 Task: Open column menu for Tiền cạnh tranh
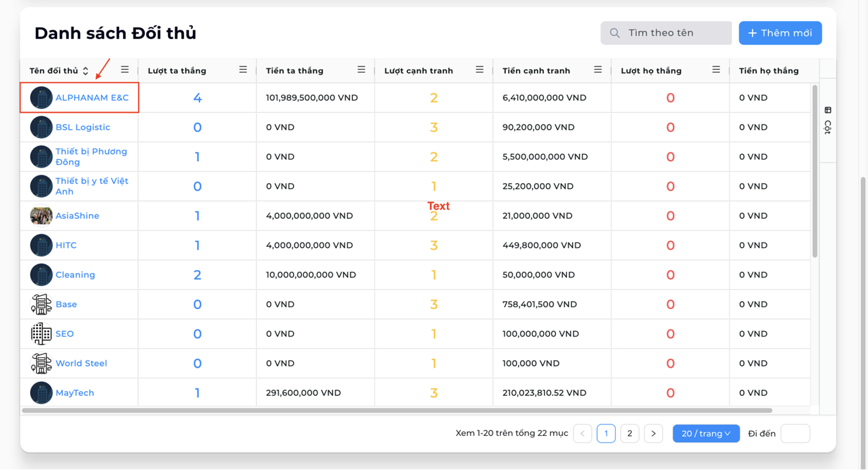tap(598, 70)
